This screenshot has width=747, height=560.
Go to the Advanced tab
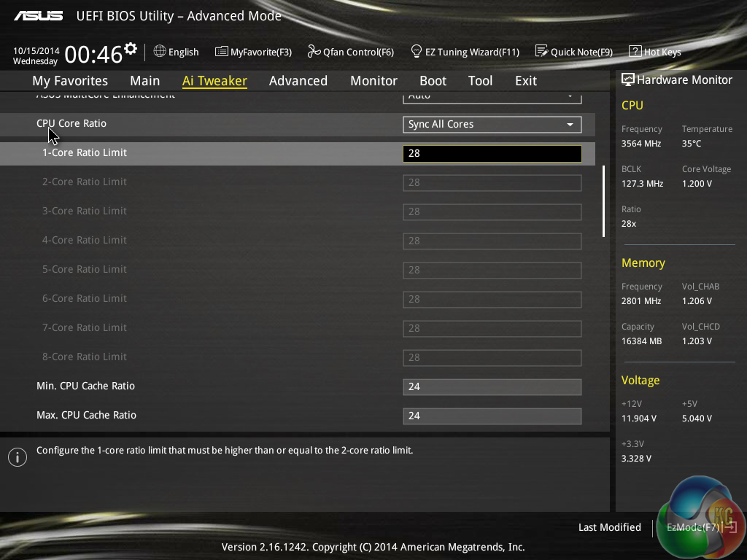click(298, 81)
